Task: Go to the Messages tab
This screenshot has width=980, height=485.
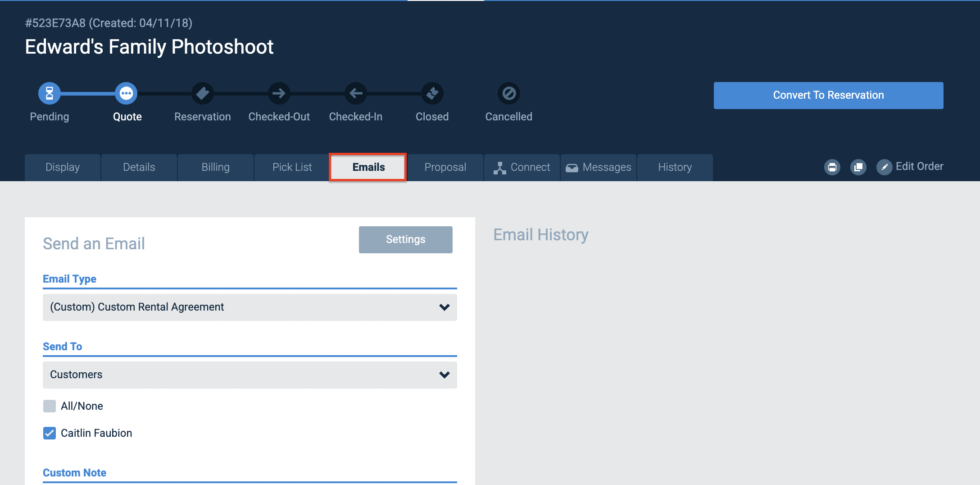Action: pos(599,168)
